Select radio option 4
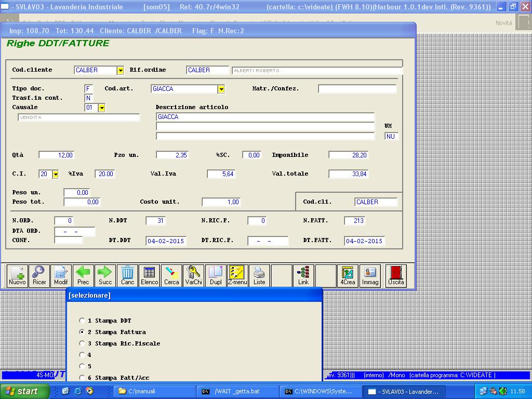The width and height of the screenshot is (532, 399). (82, 354)
